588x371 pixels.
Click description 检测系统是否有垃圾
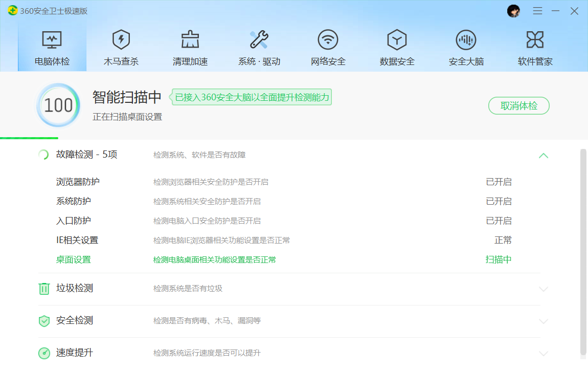(x=188, y=289)
